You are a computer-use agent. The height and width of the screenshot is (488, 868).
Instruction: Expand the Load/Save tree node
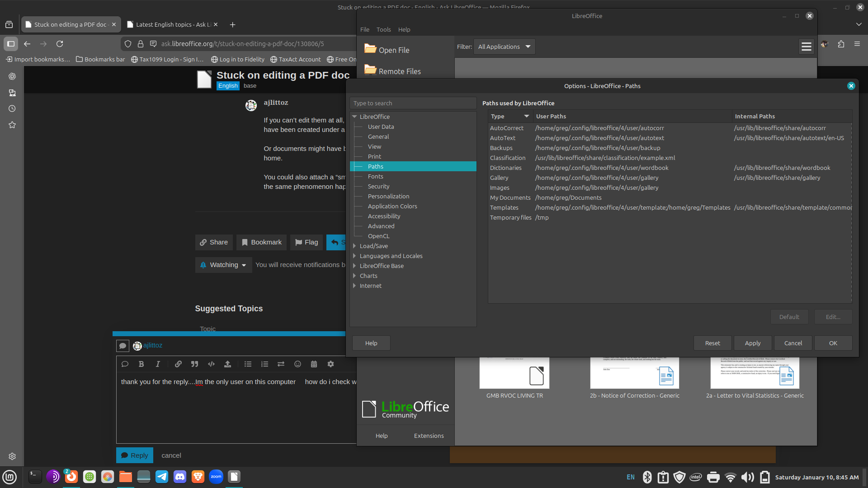(354, 246)
